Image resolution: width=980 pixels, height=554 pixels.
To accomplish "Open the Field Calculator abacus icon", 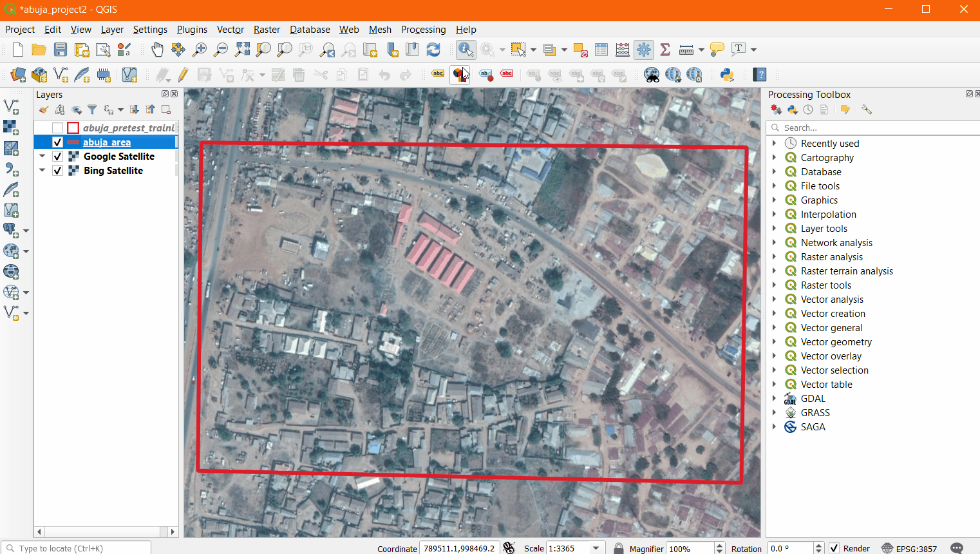I will pyautogui.click(x=623, y=50).
